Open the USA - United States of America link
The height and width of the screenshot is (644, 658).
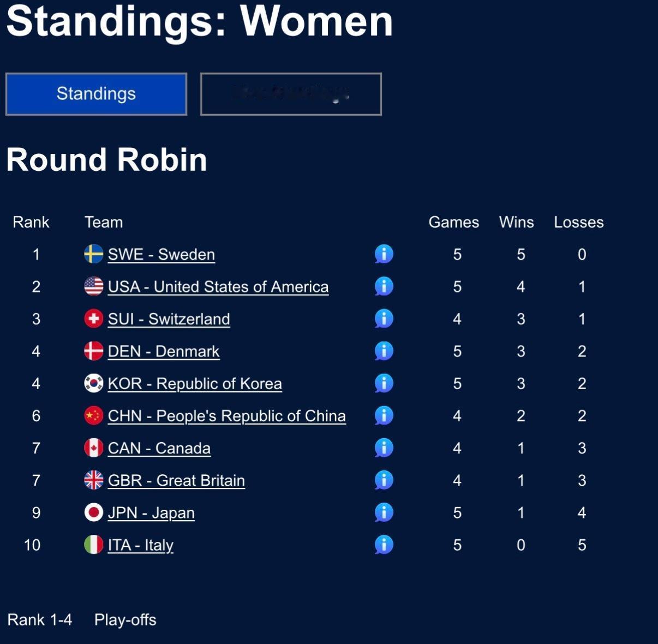[218, 287]
